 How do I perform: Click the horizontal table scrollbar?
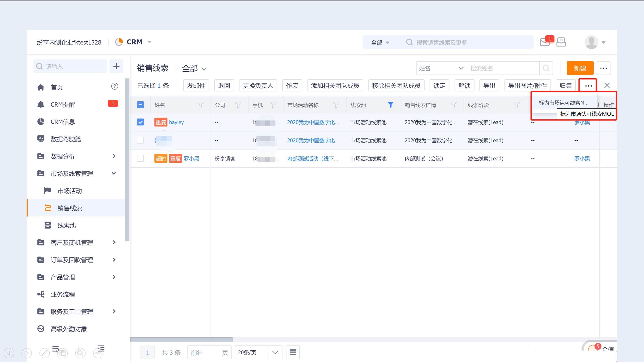[x=181, y=340]
